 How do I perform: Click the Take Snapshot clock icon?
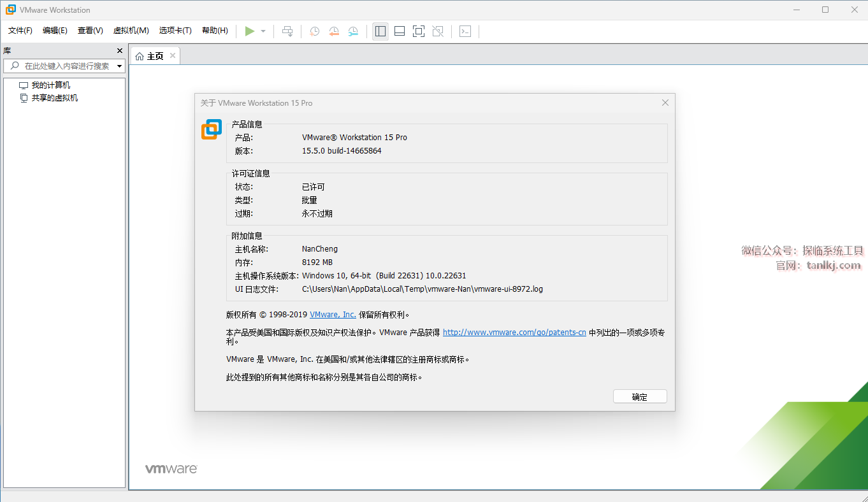pos(314,31)
